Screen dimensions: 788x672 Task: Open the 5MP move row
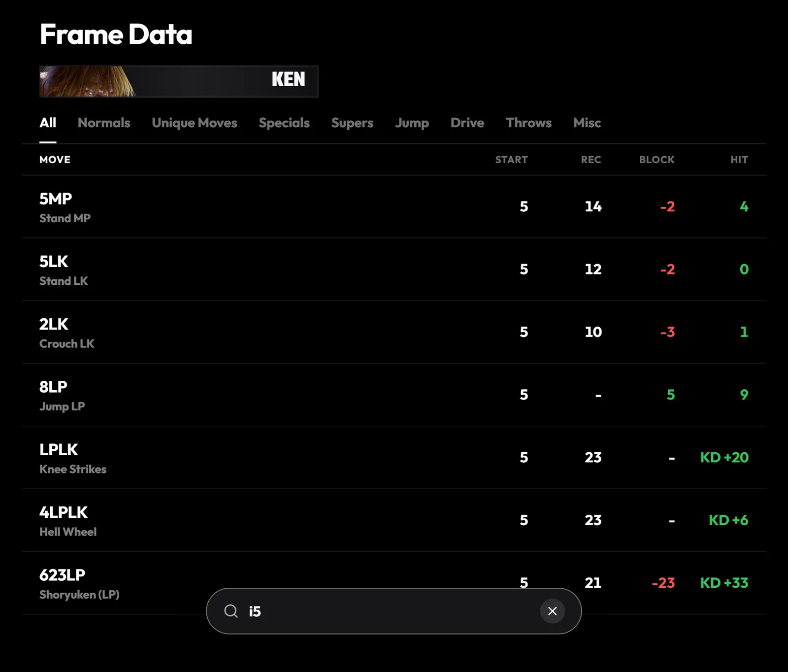tap(394, 207)
